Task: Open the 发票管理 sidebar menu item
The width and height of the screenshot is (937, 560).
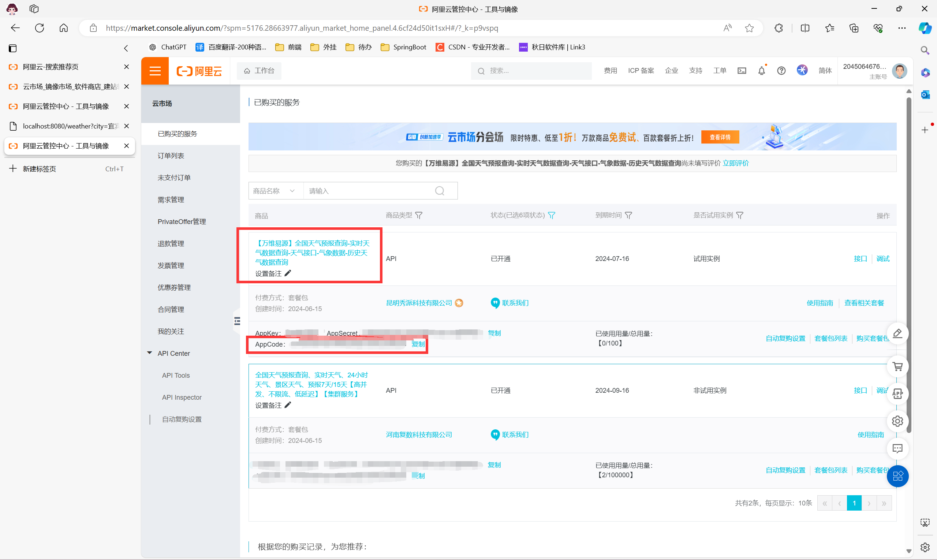Action: click(x=171, y=266)
